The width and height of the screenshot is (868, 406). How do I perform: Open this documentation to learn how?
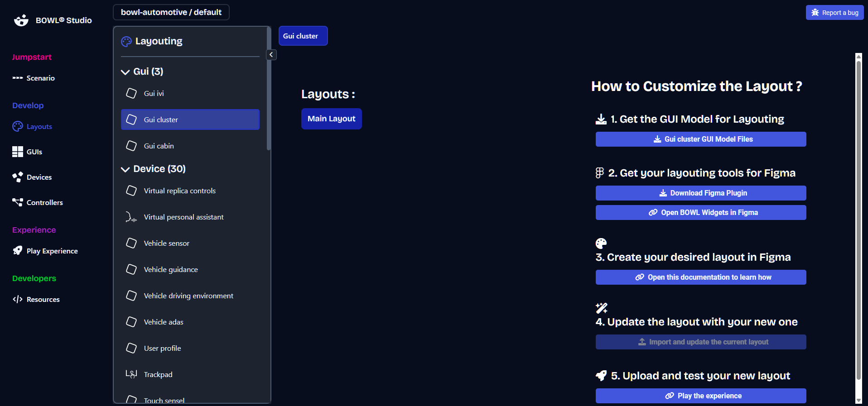(701, 277)
